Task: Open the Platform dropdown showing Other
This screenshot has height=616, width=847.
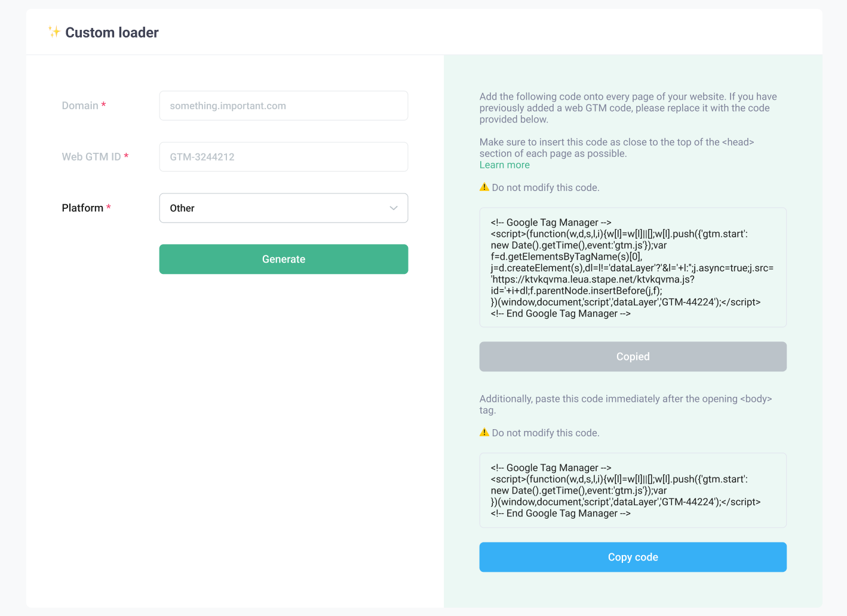Action: [284, 208]
